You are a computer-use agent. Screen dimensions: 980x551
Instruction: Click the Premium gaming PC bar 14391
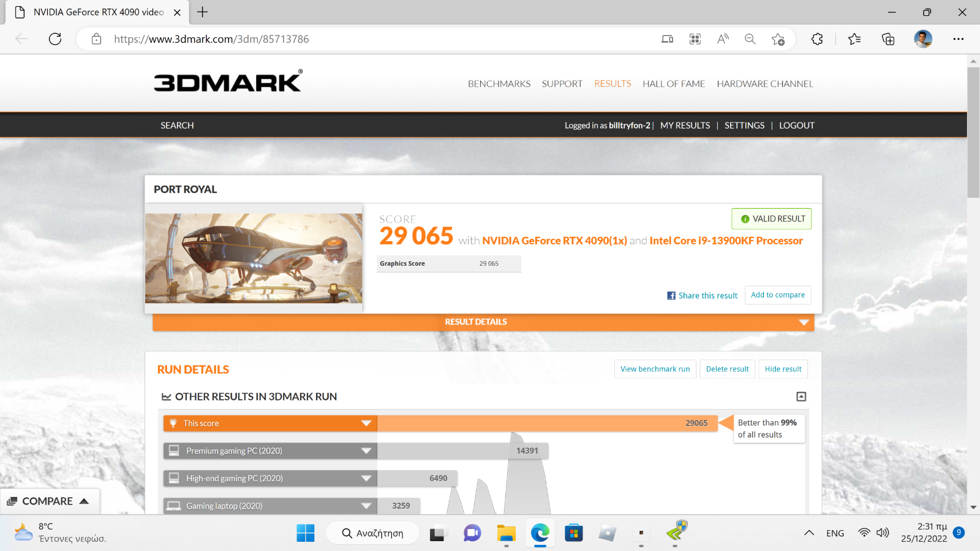(462, 451)
